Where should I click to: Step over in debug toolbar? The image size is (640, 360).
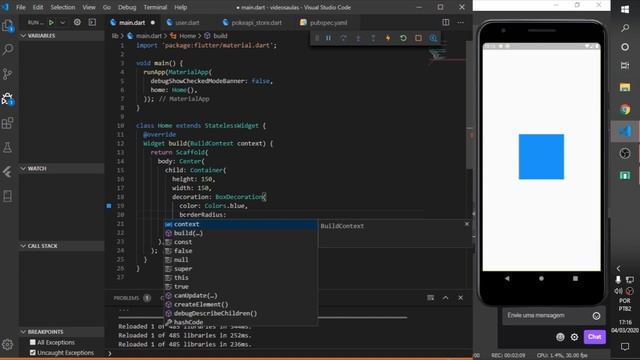pyautogui.click(x=343, y=38)
